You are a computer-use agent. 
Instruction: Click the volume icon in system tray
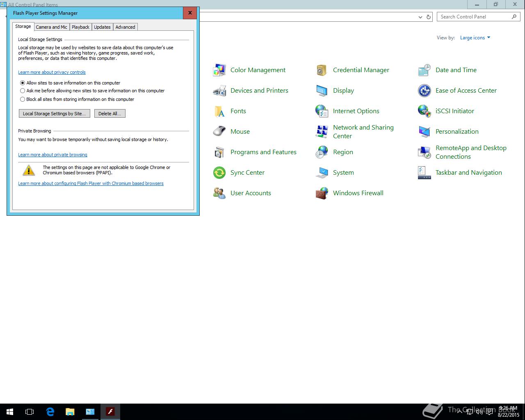point(479,412)
